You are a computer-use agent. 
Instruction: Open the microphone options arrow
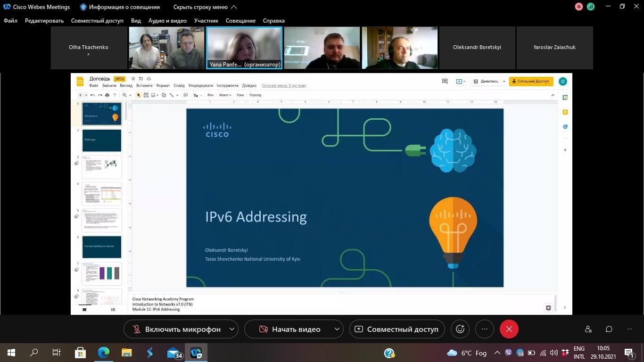[x=232, y=329]
